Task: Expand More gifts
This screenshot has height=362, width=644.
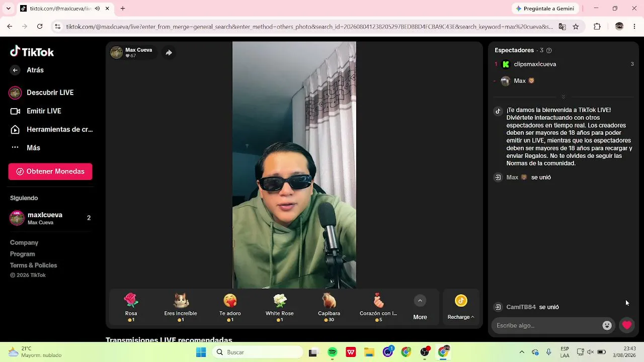Action: pyautogui.click(x=420, y=307)
